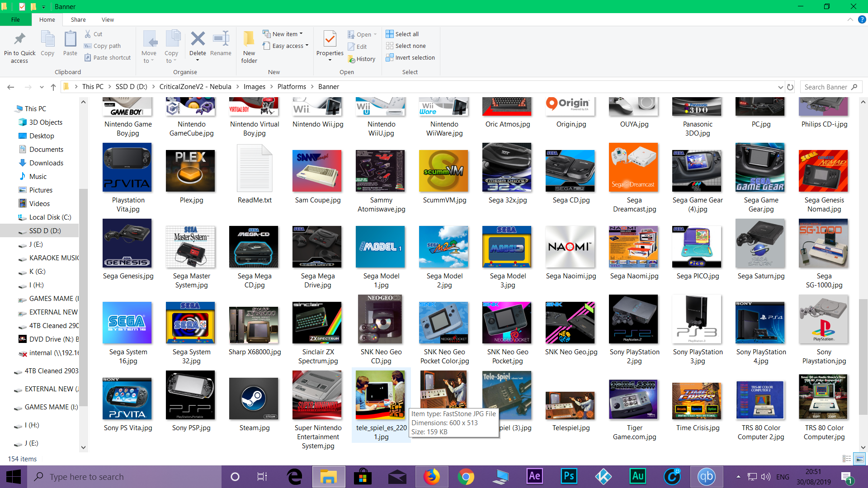Select the Home ribbon tab
The width and height of the screenshot is (868, 488).
pyautogui.click(x=47, y=19)
